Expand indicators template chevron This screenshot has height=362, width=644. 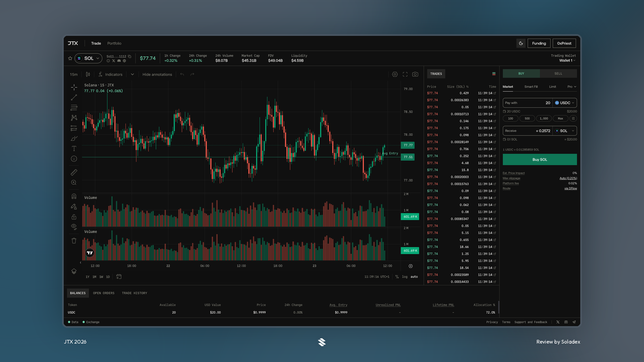pos(132,74)
